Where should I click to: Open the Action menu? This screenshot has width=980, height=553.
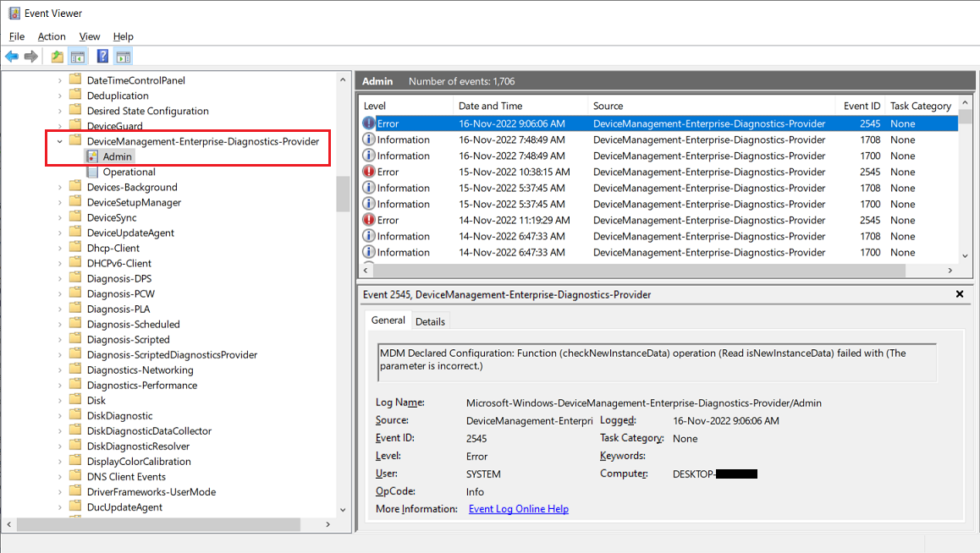pos(52,36)
